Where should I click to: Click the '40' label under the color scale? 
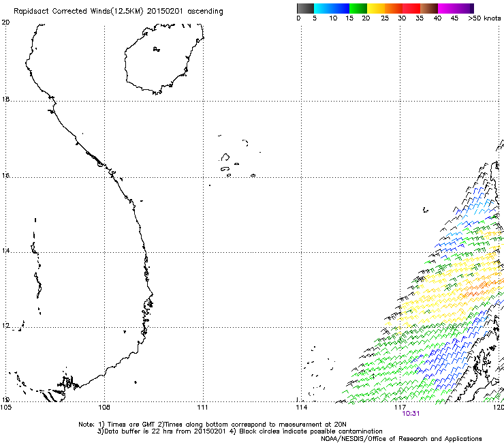coord(437,18)
